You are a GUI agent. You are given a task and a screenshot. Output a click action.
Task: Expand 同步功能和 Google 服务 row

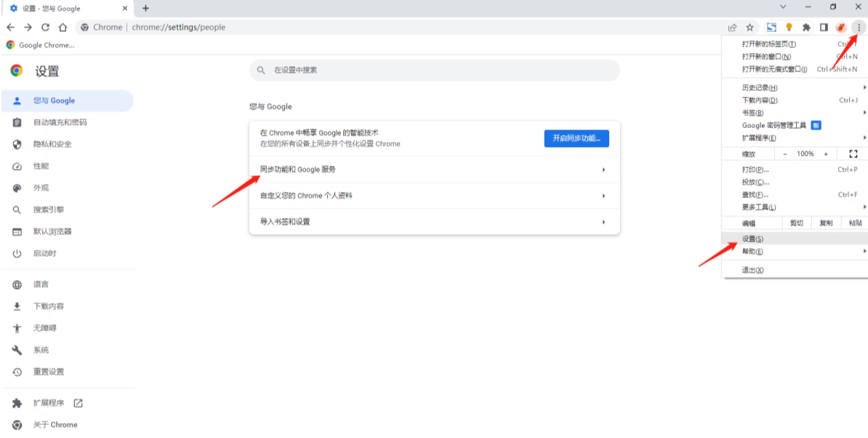pos(435,170)
